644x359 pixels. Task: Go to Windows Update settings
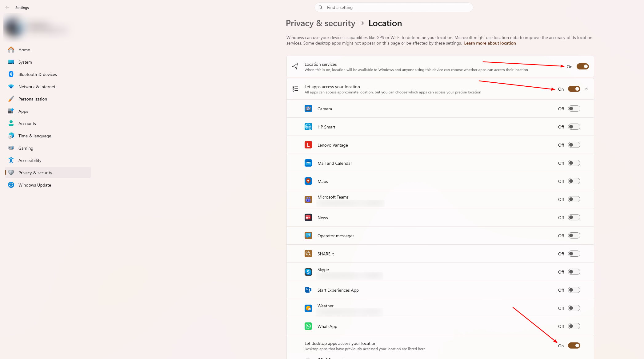click(x=34, y=185)
